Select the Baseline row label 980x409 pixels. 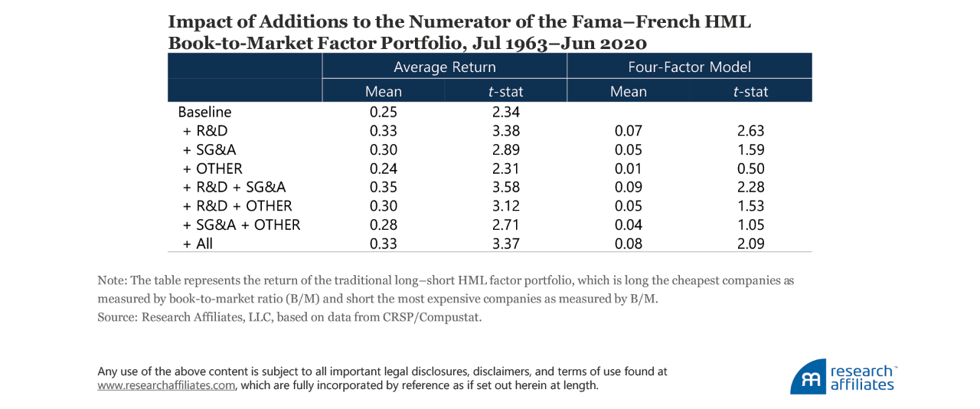[x=204, y=112]
